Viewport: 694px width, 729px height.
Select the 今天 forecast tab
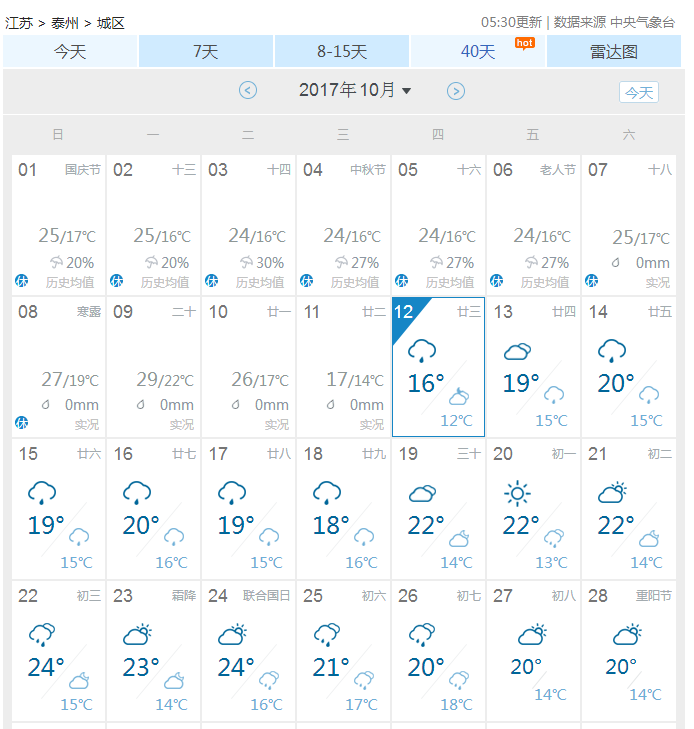pyautogui.click(x=70, y=51)
